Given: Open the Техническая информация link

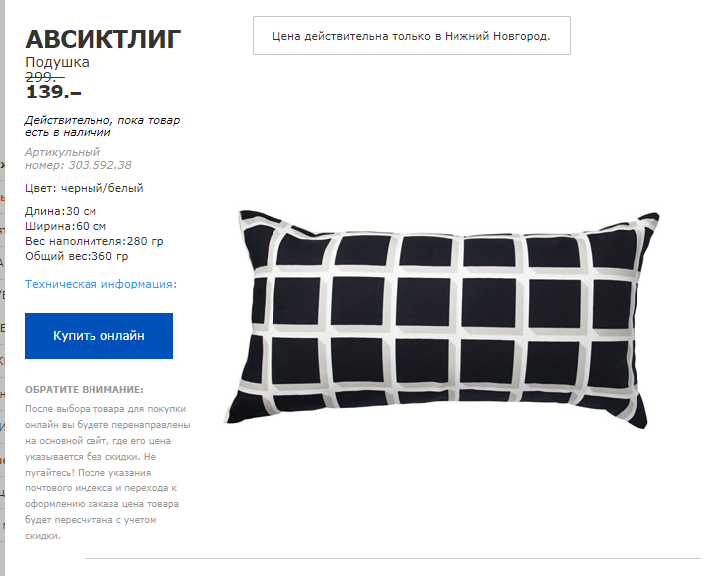Looking at the screenshot, I should point(100,284).
